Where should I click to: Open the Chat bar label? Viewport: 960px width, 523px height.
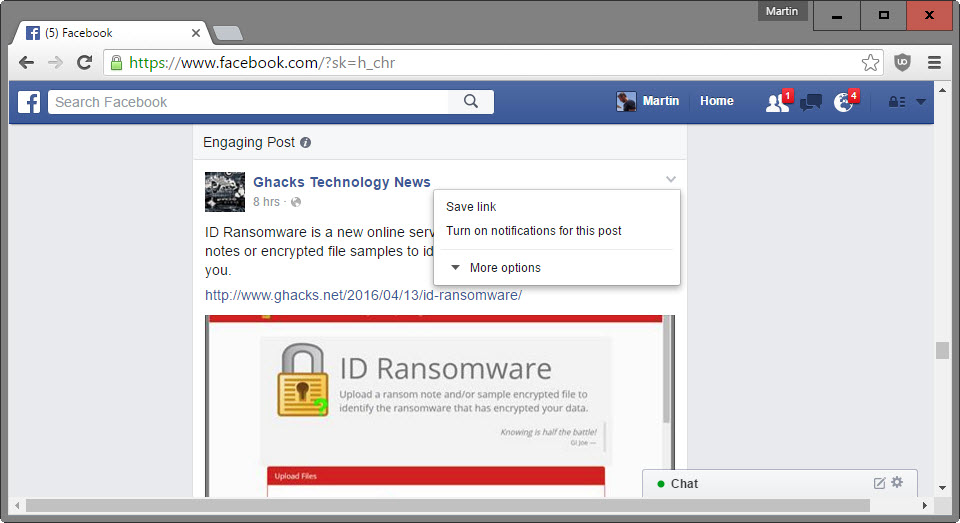(684, 484)
